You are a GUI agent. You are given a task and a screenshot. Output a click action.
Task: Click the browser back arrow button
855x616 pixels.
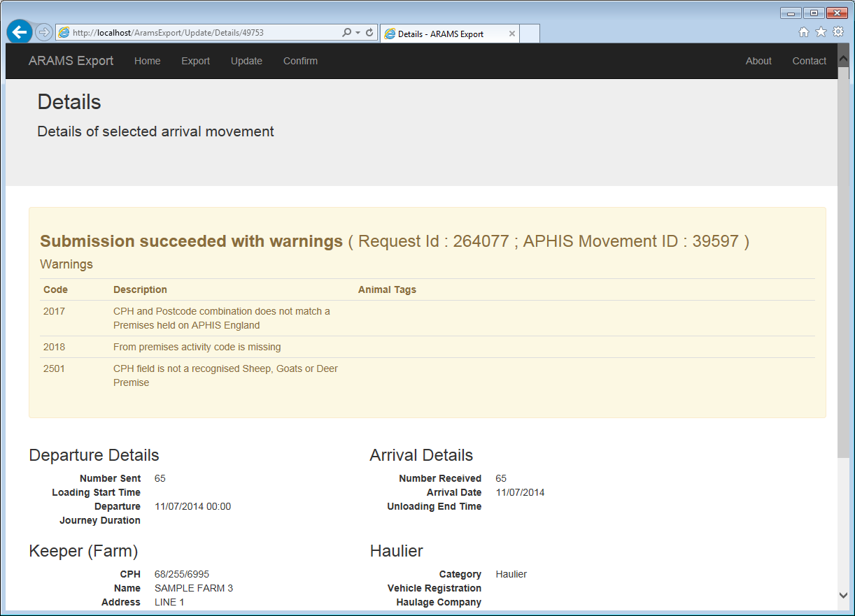point(20,32)
